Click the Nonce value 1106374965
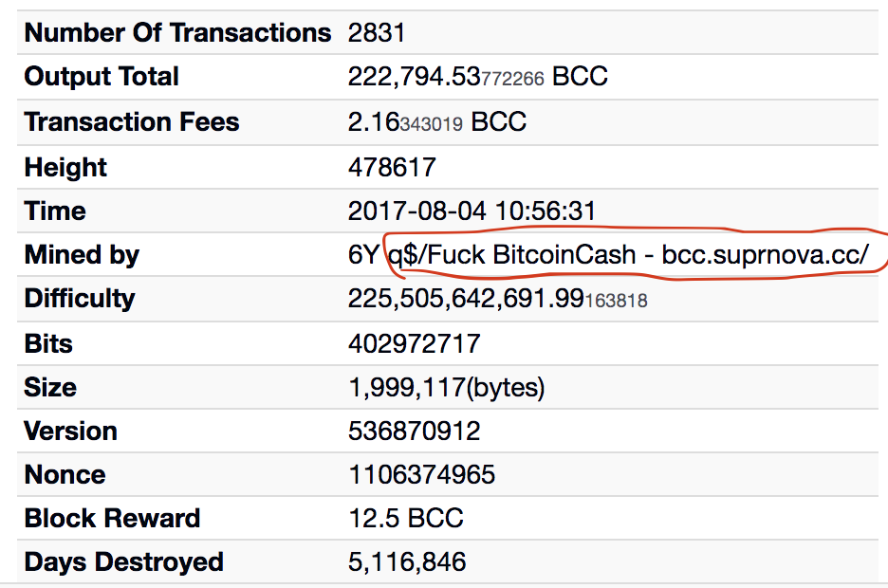Screen dimensions: 888x588 [x=421, y=475]
